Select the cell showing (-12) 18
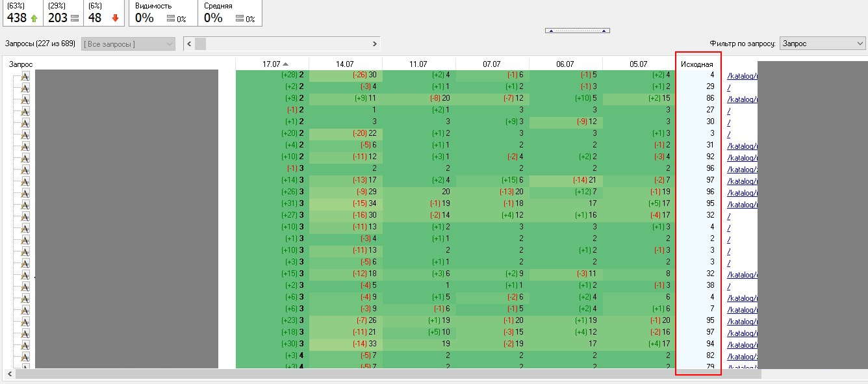The image size is (868, 384). coord(346,274)
